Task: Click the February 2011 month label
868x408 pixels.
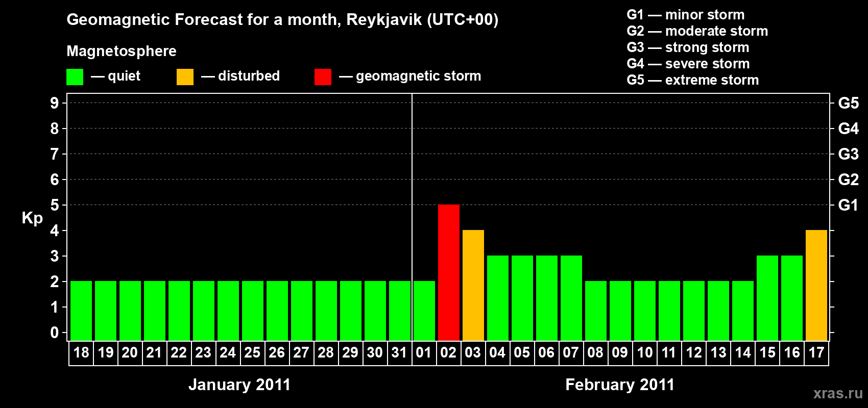Action: pos(620,385)
